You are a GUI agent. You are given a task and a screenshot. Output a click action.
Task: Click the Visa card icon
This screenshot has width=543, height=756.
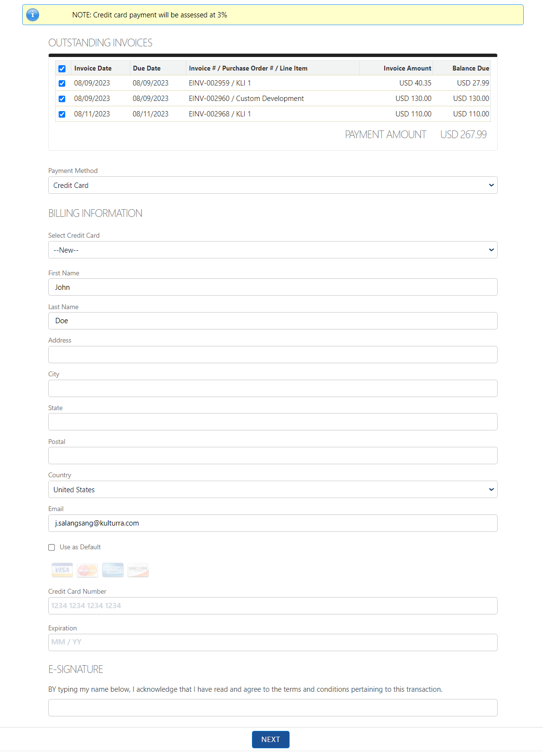click(62, 570)
